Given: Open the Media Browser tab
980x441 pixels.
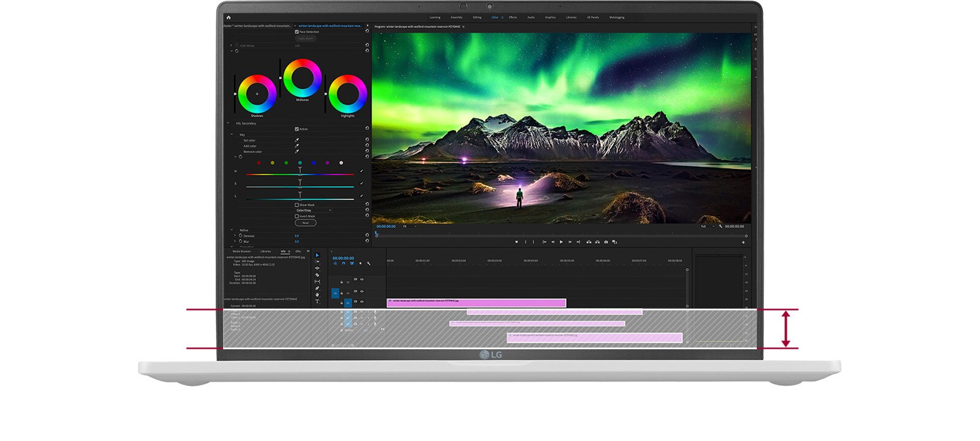Looking at the screenshot, I should pyautogui.click(x=241, y=251).
